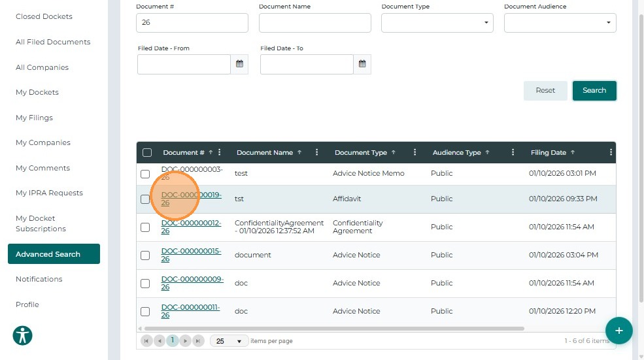Open document link DOC-000000003-26
Viewport: 644px width, 360px height.
[192, 173]
